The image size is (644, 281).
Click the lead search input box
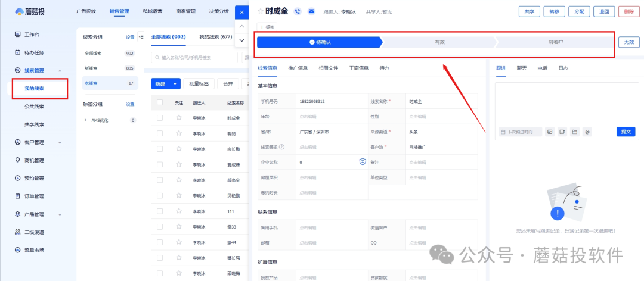[x=194, y=57]
